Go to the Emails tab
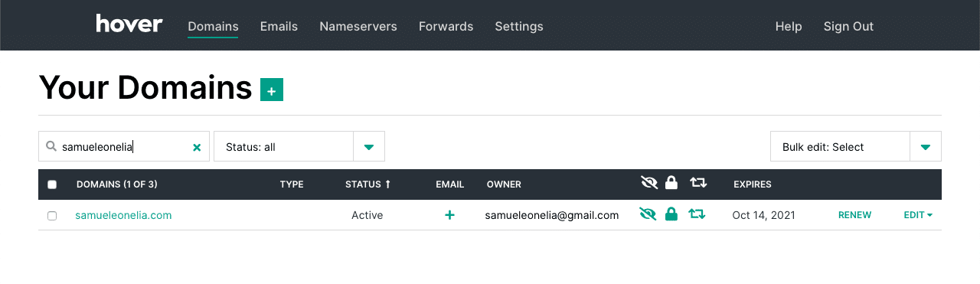 click(279, 26)
